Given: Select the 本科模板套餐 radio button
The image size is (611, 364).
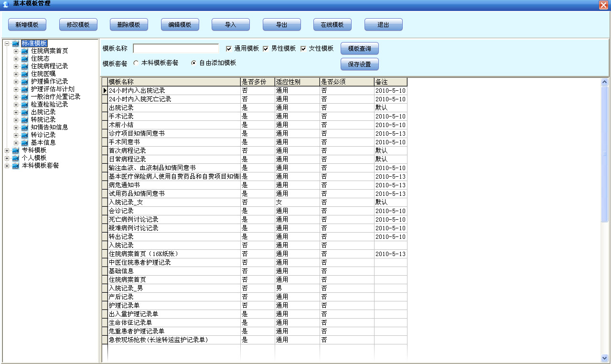Looking at the screenshot, I should pos(136,63).
